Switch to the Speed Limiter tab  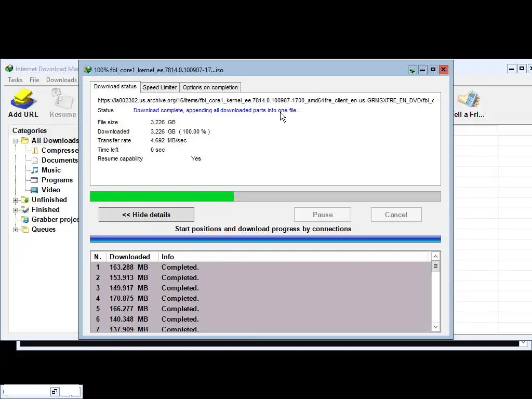160,87
